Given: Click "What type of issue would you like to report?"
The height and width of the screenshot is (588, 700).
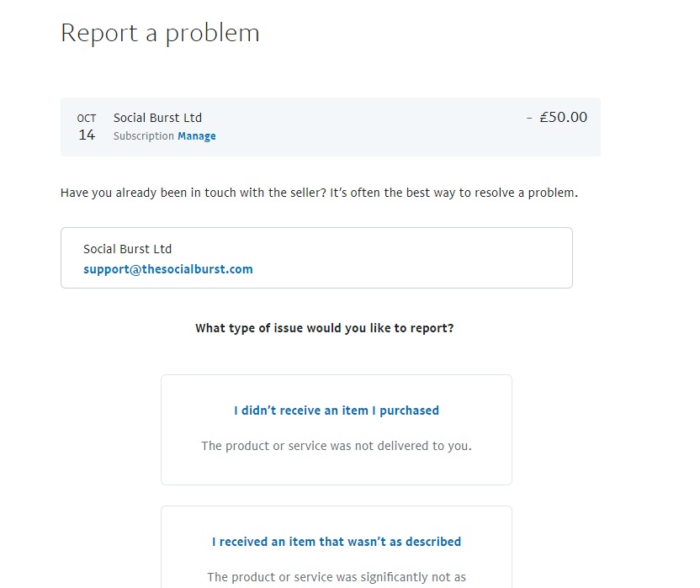Looking at the screenshot, I should [324, 328].
